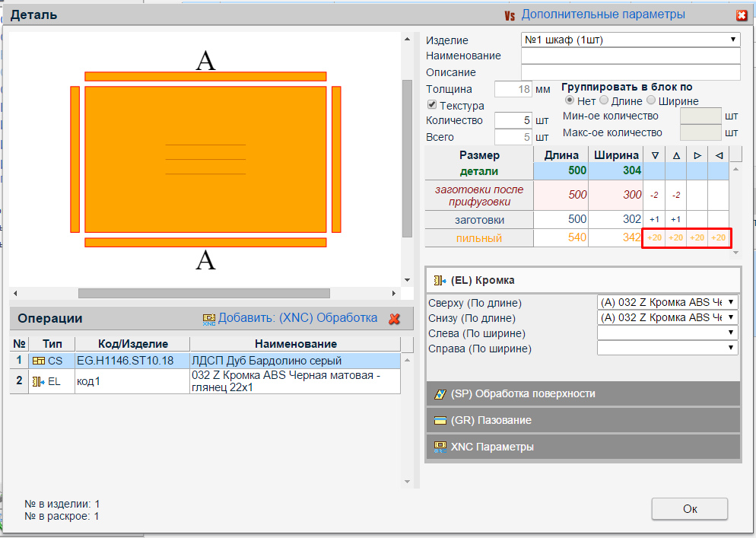
Task: Click the детали Ширина value 304
Action: pos(616,170)
